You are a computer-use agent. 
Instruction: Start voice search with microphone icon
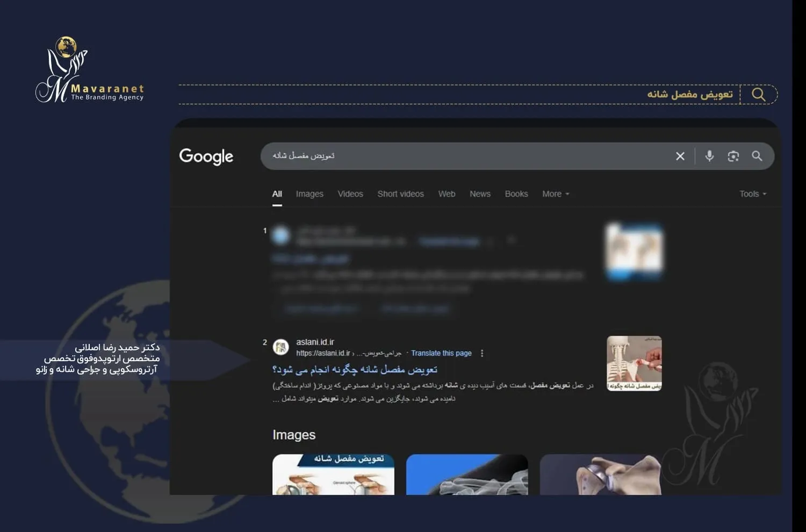tap(709, 156)
